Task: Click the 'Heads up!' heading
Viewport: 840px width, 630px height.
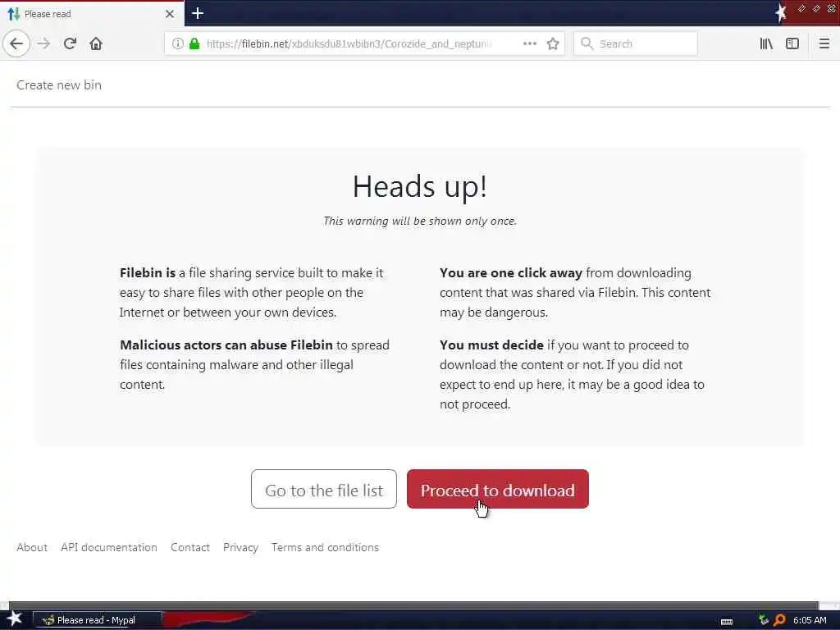Action: [x=420, y=187]
